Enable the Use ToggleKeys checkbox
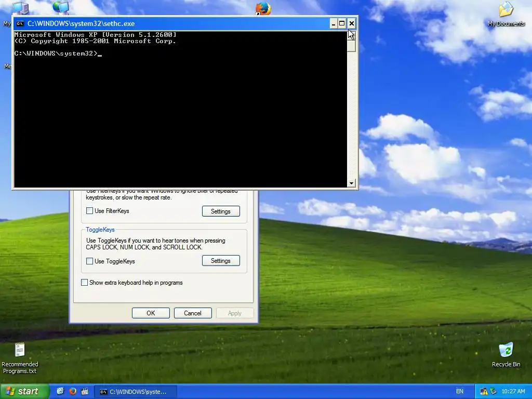532x399 pixels. [89, 261]
